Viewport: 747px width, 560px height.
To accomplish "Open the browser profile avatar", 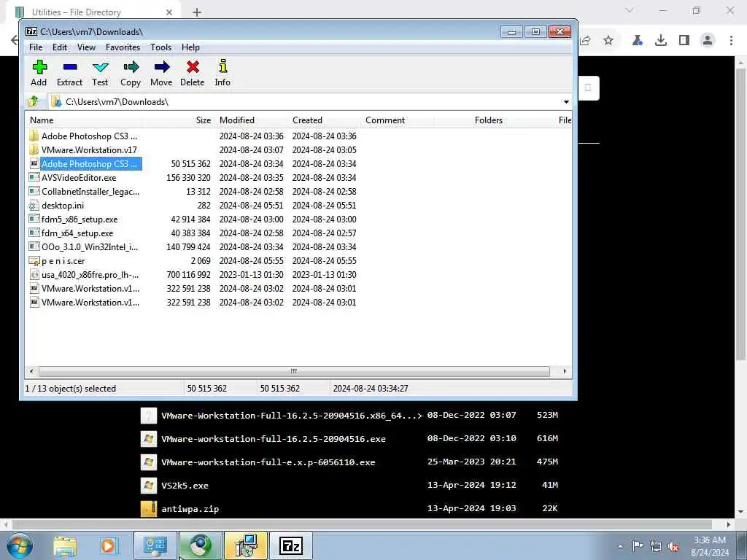I will pyautogui.click(x=708, y=41).
